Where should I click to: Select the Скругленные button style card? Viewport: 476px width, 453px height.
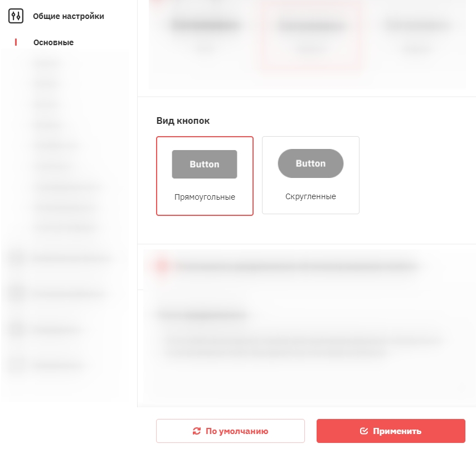pos(310,175)
